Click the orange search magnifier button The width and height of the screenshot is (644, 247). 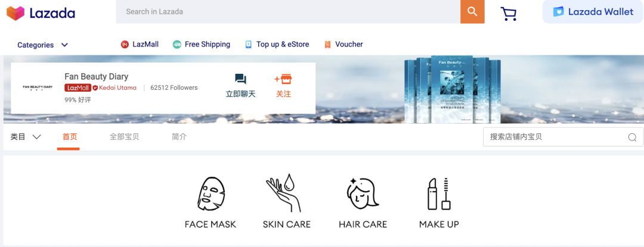pos(472,11)
